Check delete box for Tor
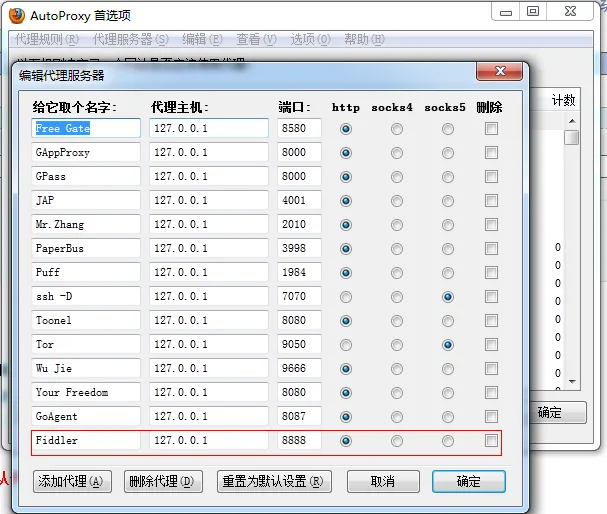Image resolution: width=607 pixels, height=514 pixels. pos(491,344)
